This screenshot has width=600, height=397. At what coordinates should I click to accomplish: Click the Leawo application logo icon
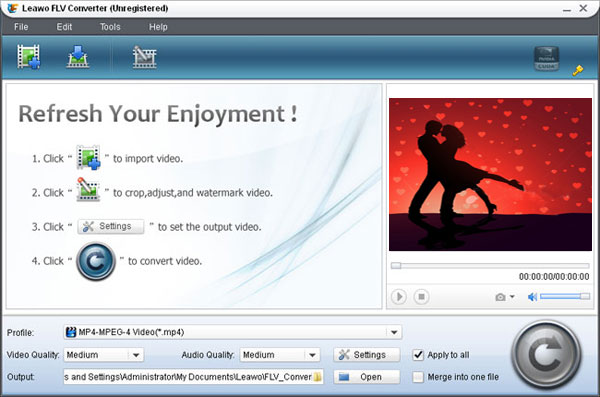click(13, 8)
